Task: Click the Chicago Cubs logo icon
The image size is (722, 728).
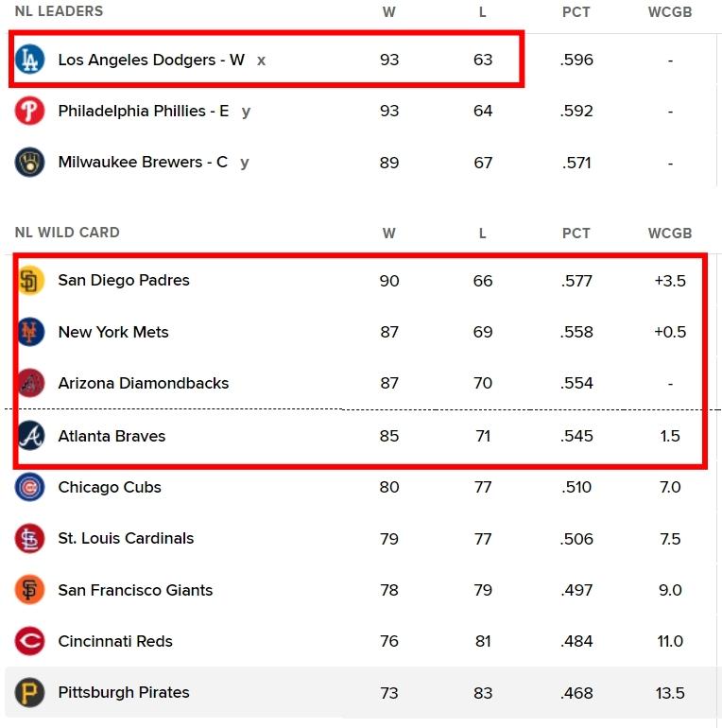Action: (x=29, y=487)
